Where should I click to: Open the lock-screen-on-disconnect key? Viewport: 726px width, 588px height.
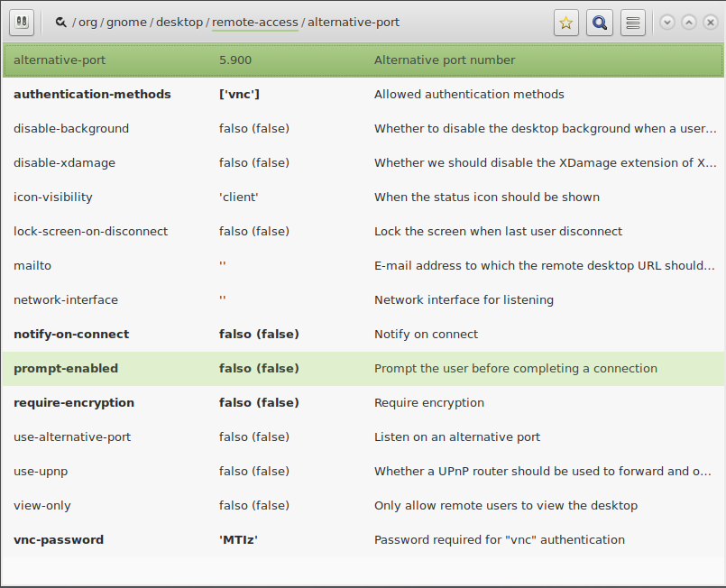tap(363, 232)
